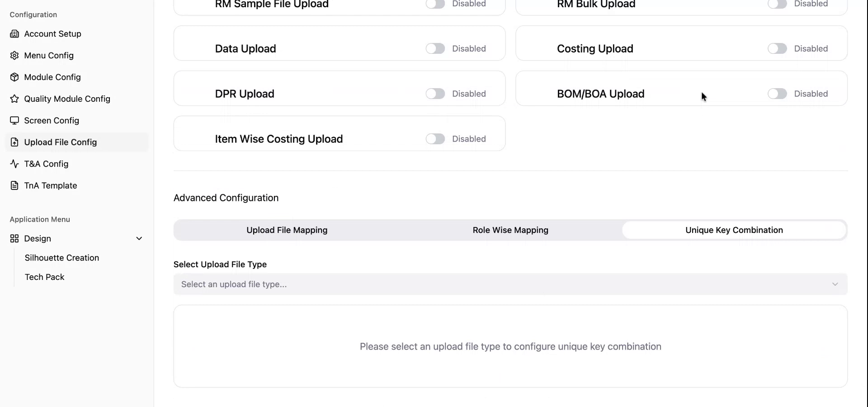Click the Menu Config gear icon
The image size is (868, 407).
(x=14, y=56)
